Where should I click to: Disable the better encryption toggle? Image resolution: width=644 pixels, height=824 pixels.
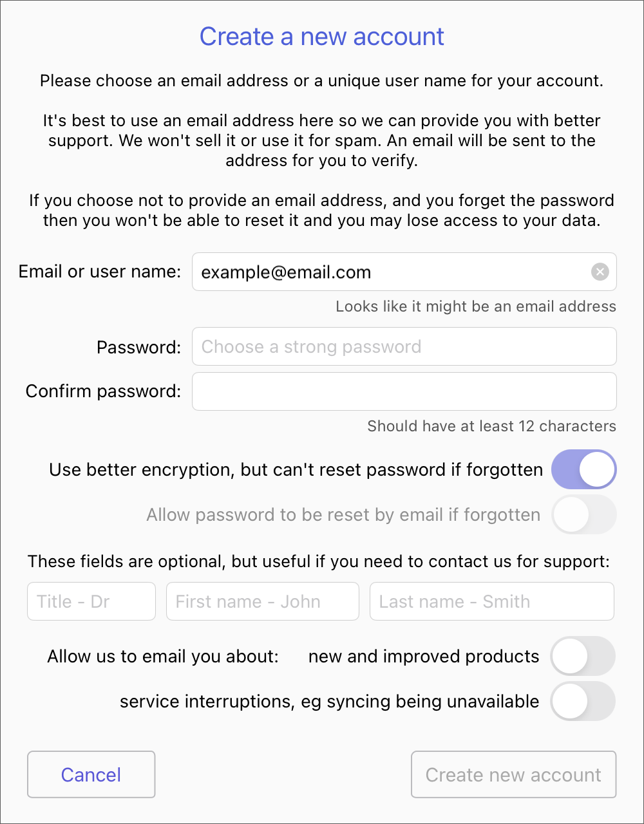tap(583, 470)
